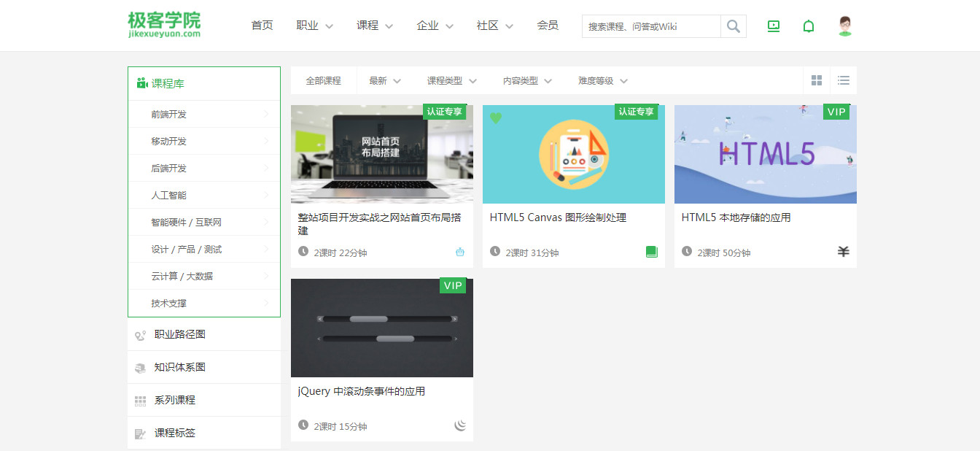980x451 pixels.
Task: Open the 课程 dropdown in navigation
Action: [x=375, y=26]
